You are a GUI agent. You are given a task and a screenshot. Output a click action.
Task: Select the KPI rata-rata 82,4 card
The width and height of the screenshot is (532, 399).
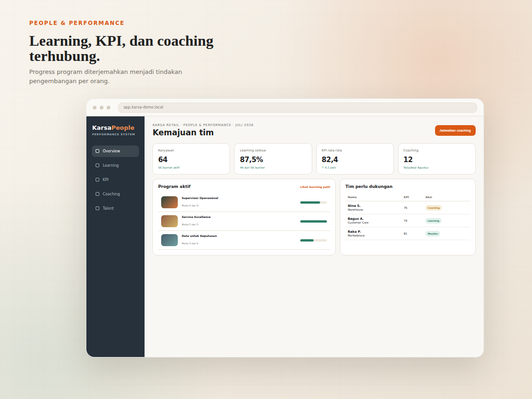355,159
